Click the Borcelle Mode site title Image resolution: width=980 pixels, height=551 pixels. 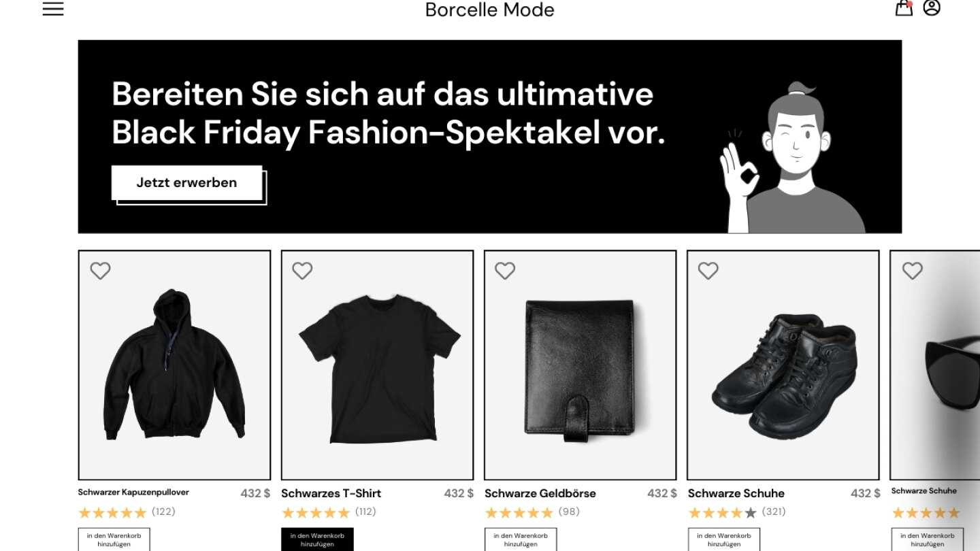click(x=490, y=10)
